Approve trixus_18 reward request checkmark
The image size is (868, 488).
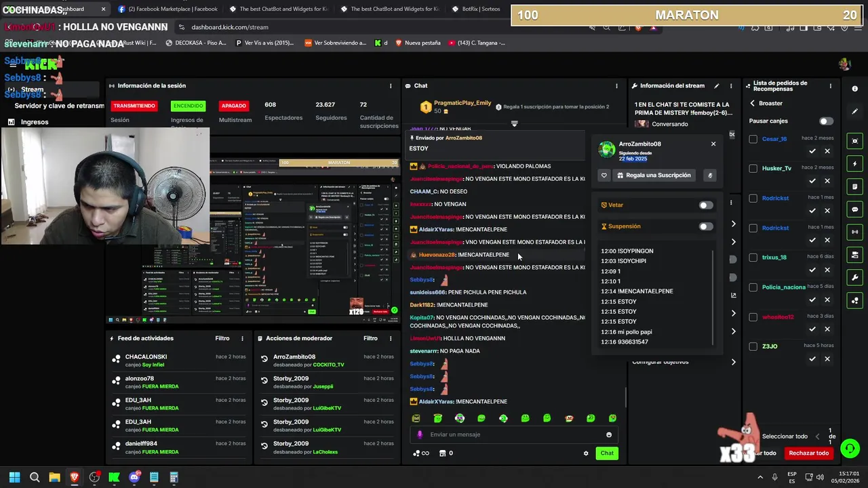coord(812,270)
